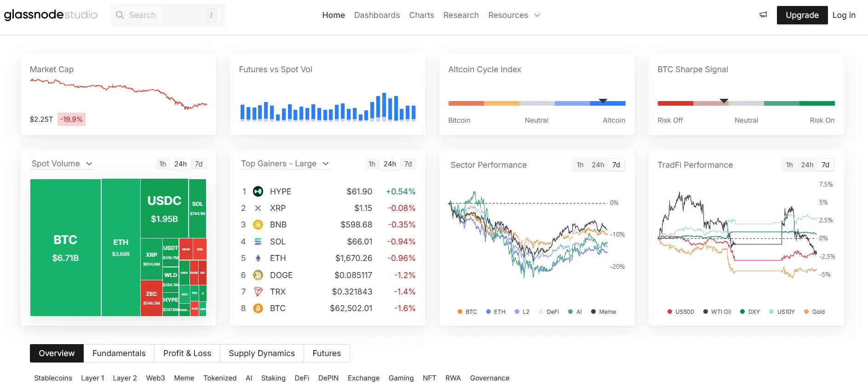
Task: Toggle US500 series in TradFi legend
Action: 680,312
